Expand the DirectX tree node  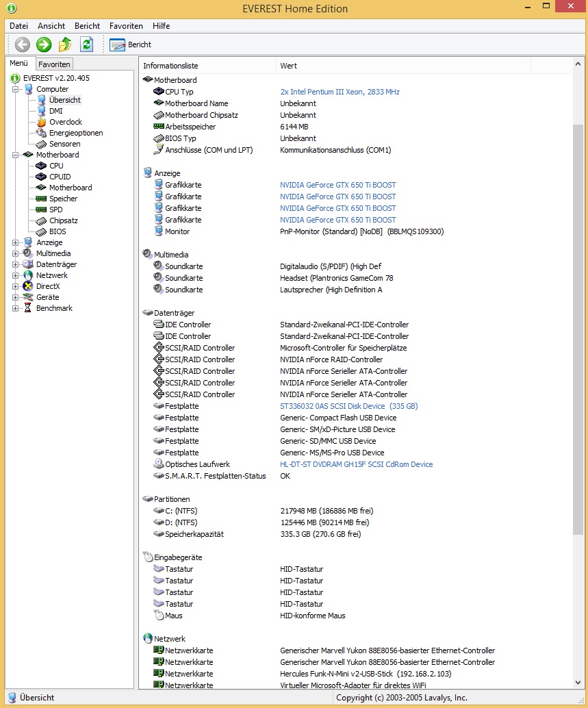tap(15, 286)
